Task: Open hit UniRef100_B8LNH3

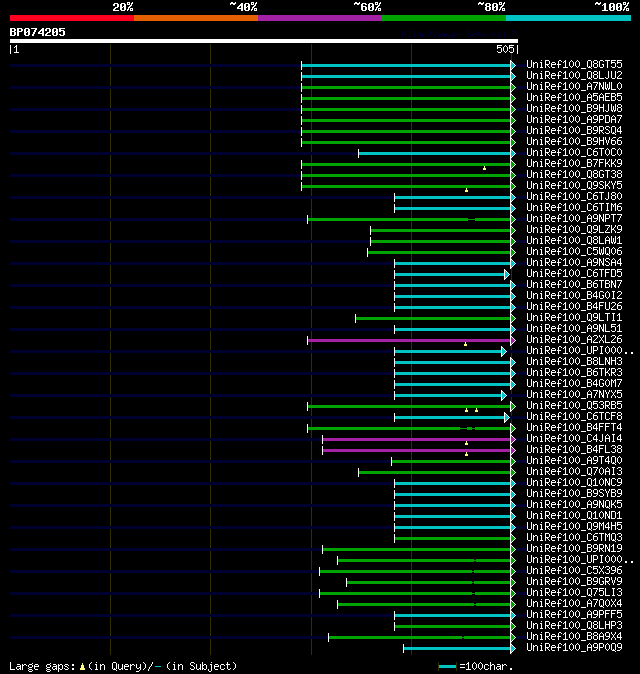Action: click(574, 362)
